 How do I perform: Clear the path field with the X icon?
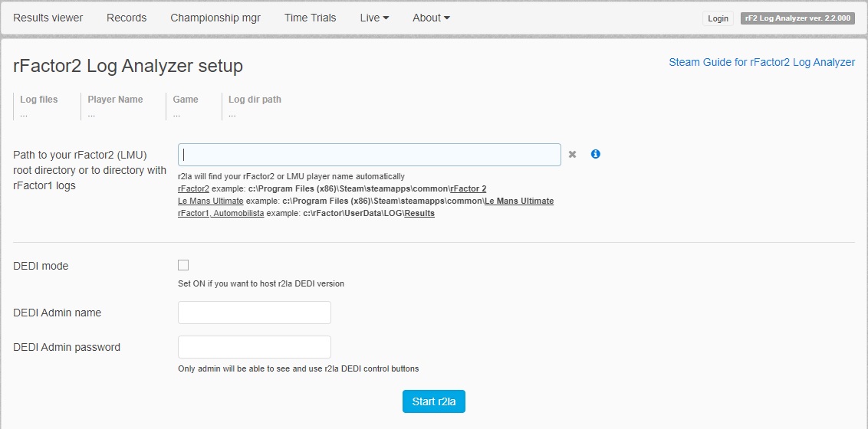[572, 155]
